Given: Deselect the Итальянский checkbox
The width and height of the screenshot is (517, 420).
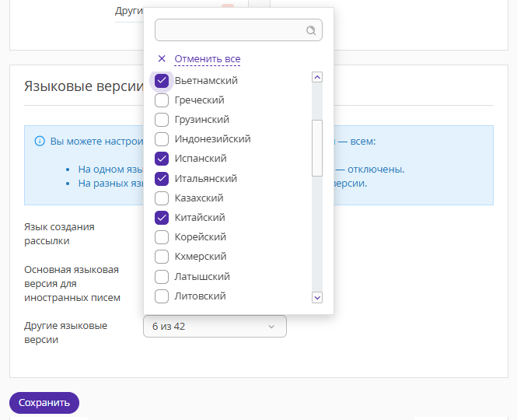Looking at the screenshot, I should pos(162,179).
